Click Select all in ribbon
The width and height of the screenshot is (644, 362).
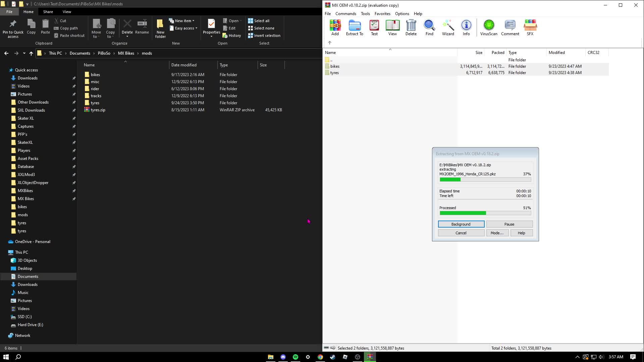tap(259, 21)
